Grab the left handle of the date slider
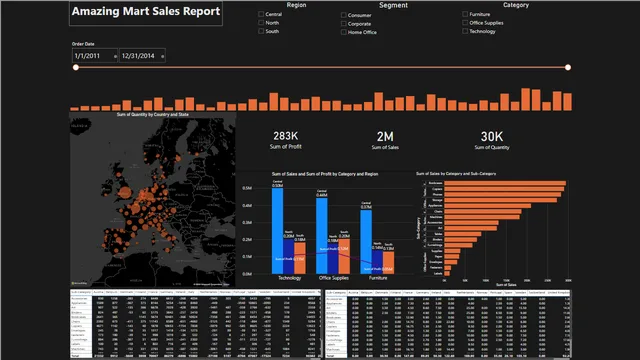Image resolution: width=640 pixels, height=360 pixels. [x=76, y=67]
